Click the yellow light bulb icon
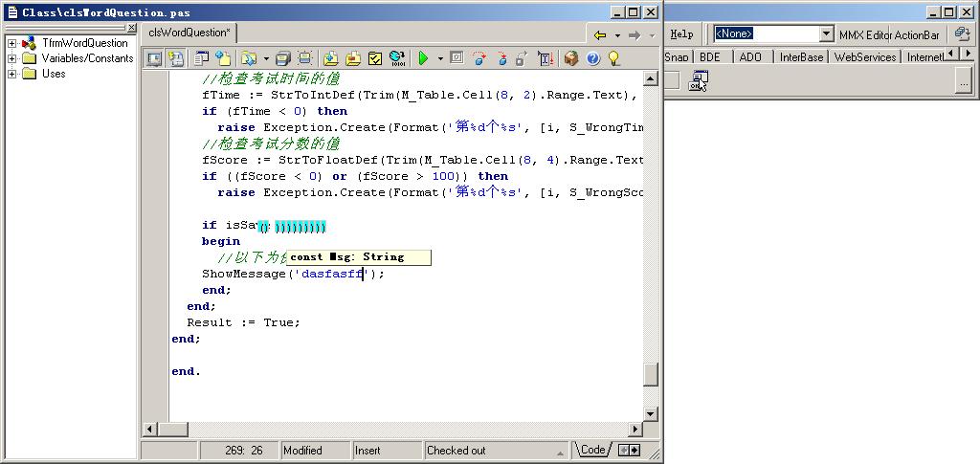The width and height of the screenshot is (980, 464). pos(614,58)
